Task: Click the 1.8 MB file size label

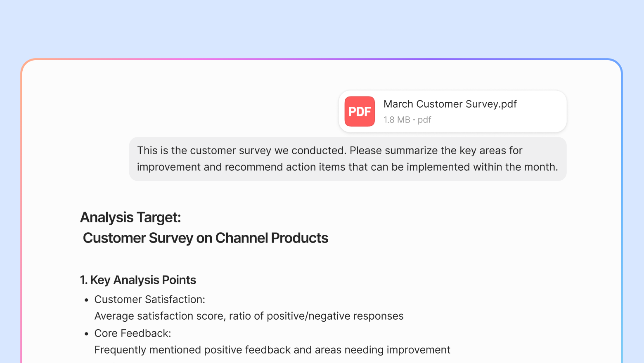Action: click(396, 120)
